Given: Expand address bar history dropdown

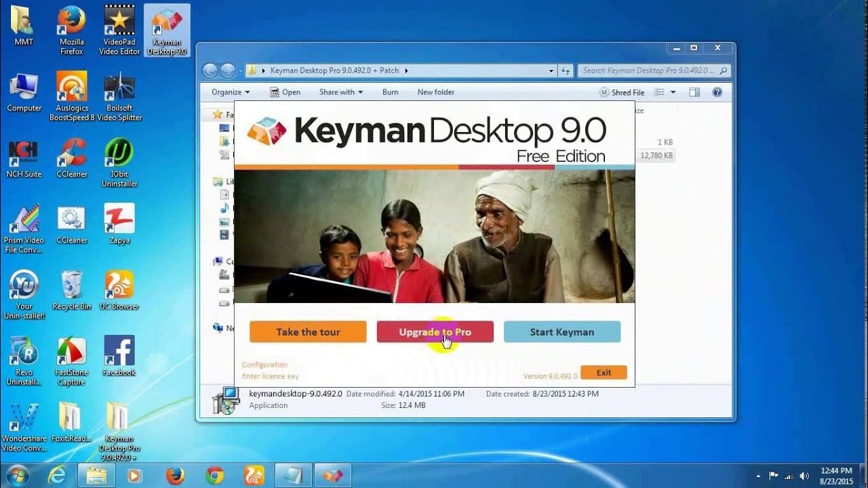Looking at the screenshot, I should coord(551,70).
